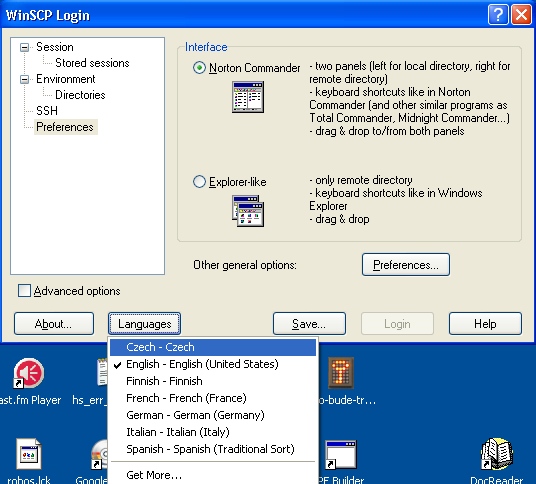The height and width of the screenshot is (484, 536).
Task: Select Explorer-like interface radio button
Action: [x=199, y=182]
